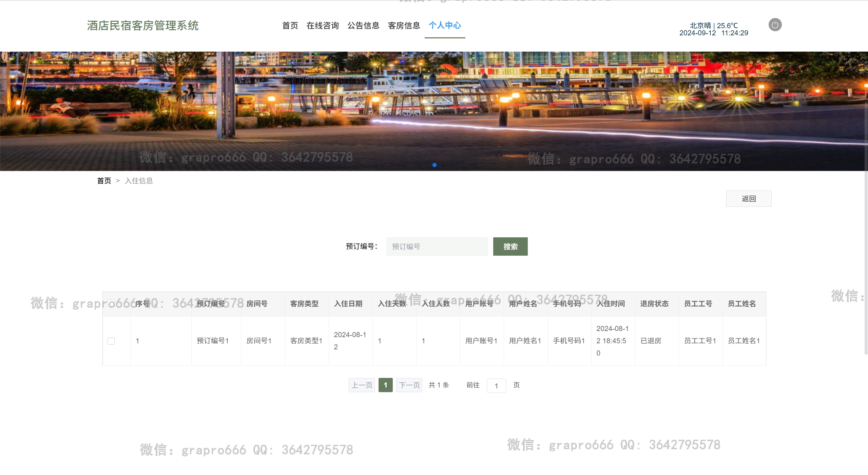
Task: Click the go-to page number input
Action: 496,386
